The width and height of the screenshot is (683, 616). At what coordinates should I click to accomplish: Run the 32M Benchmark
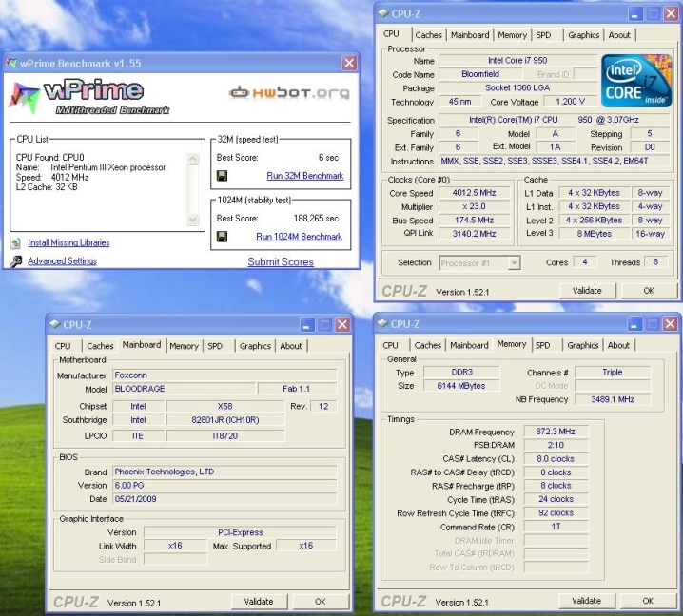305,176
